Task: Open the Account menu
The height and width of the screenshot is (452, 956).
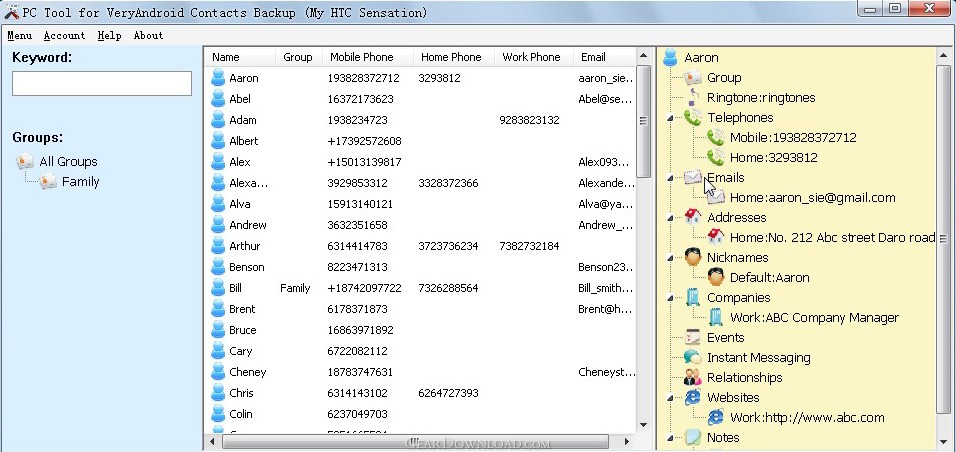Action: click(x=65, y=35)
